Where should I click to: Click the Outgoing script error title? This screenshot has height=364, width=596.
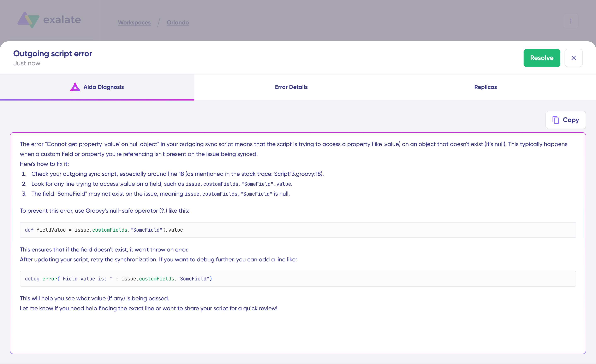[x=53, y=53]
